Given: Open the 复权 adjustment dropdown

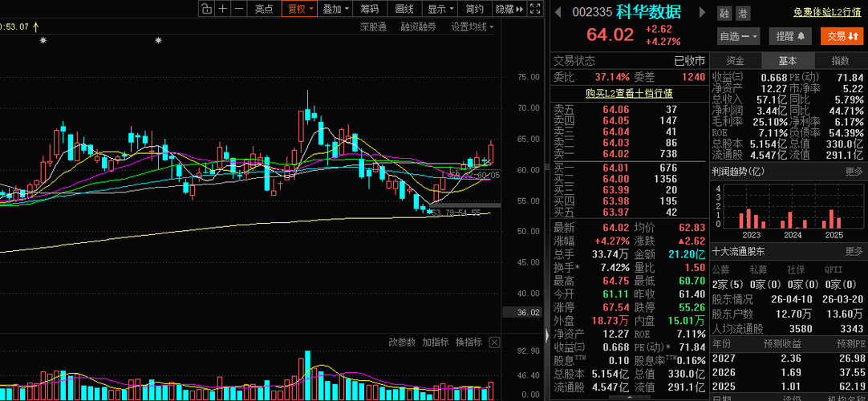Looking at the screenshot, I should 299,8.
